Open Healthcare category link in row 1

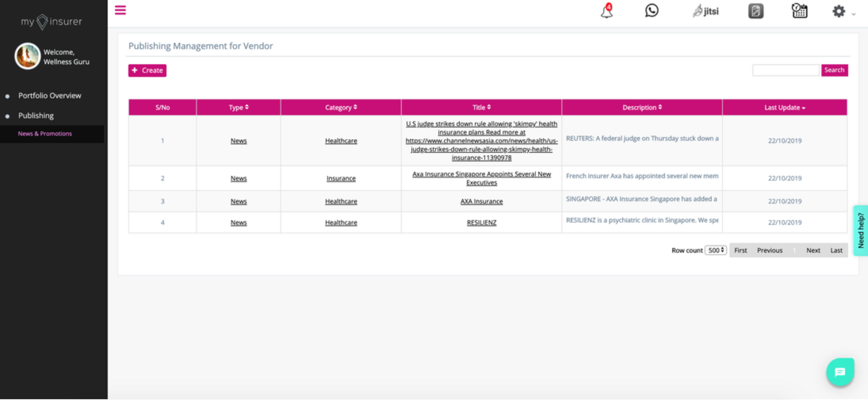coord(341,141)
